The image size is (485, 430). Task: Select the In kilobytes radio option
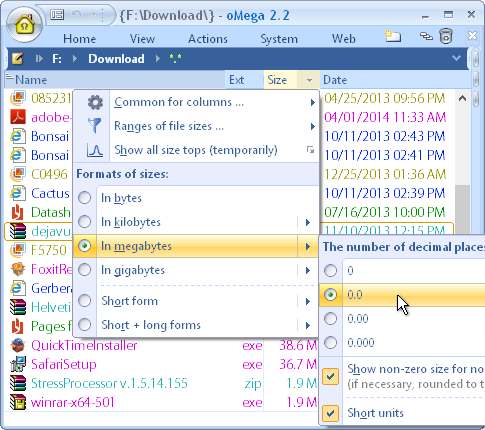click(x=85, y=222)
